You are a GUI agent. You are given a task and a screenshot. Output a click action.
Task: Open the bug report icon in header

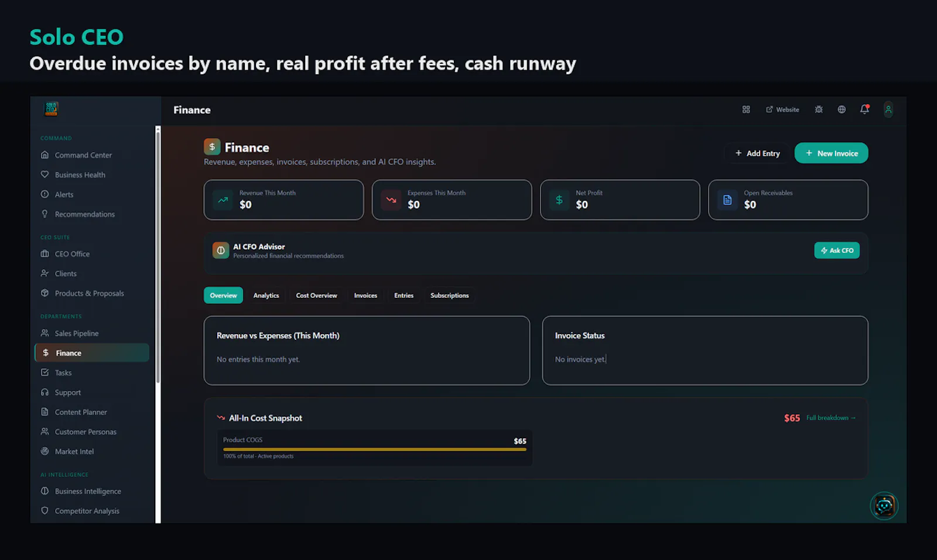pos(819,109)
